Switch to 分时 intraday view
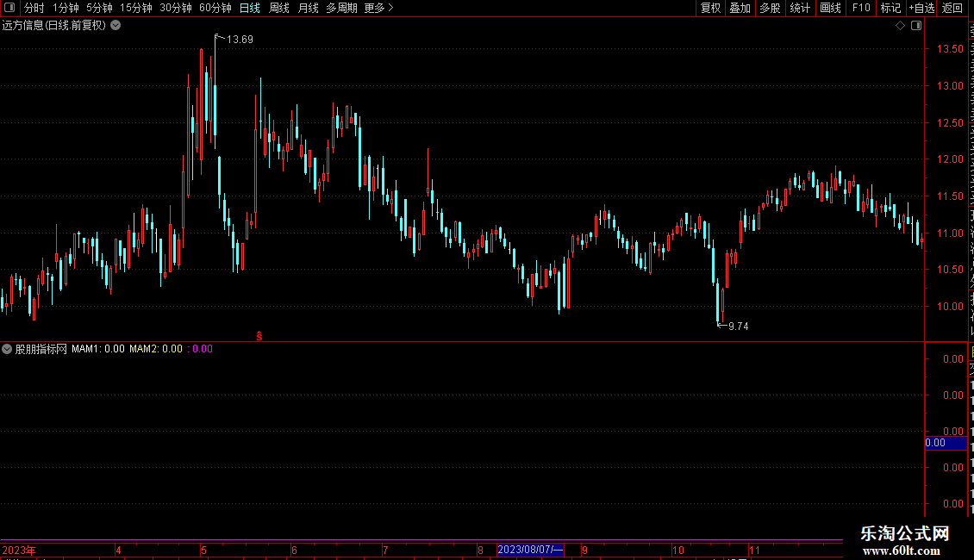Image resolution: width=974 pixels, height=560 pixels. point(34,8)
